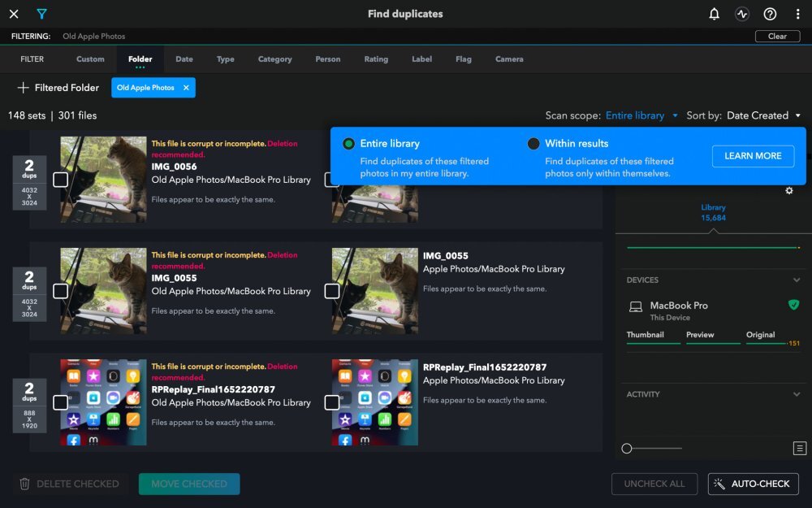Click the settings gear in side panel
812x508 pixels.
(x=789, y=191)
